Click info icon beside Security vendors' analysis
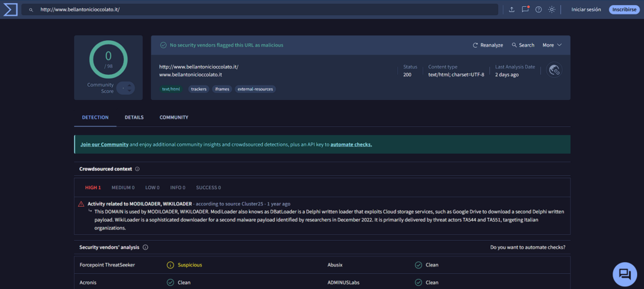 [145, 248]
